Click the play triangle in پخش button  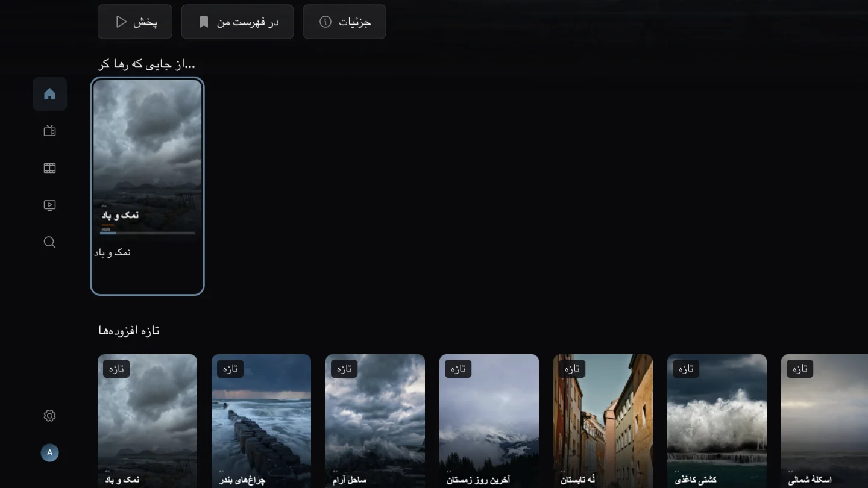point(121,22)
